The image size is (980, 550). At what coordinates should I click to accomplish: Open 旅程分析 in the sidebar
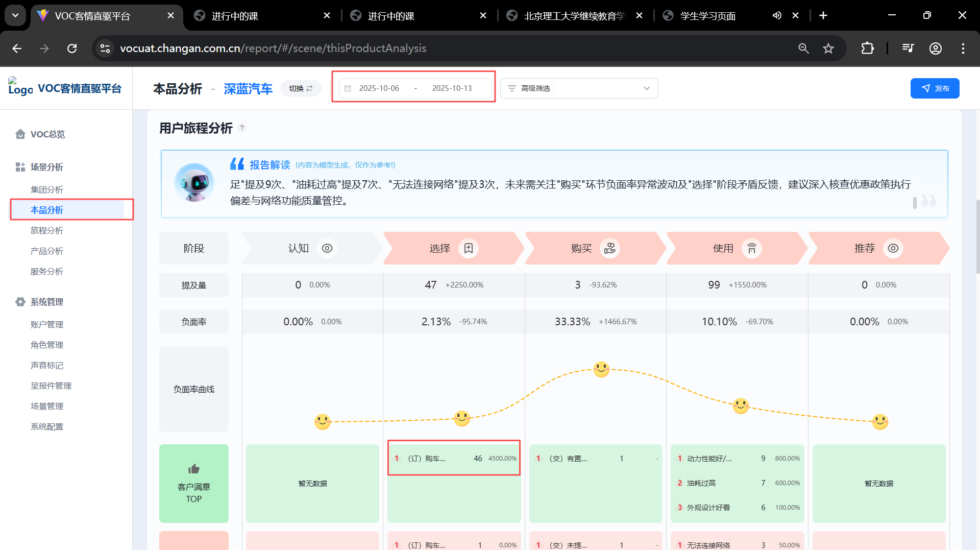tap(47, 230)
